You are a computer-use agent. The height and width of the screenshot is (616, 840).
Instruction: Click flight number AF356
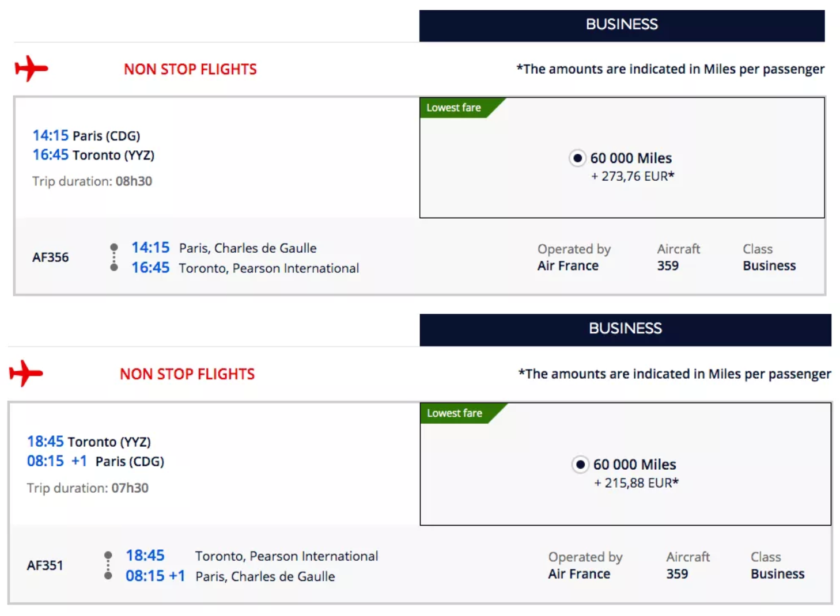[51, 257]
